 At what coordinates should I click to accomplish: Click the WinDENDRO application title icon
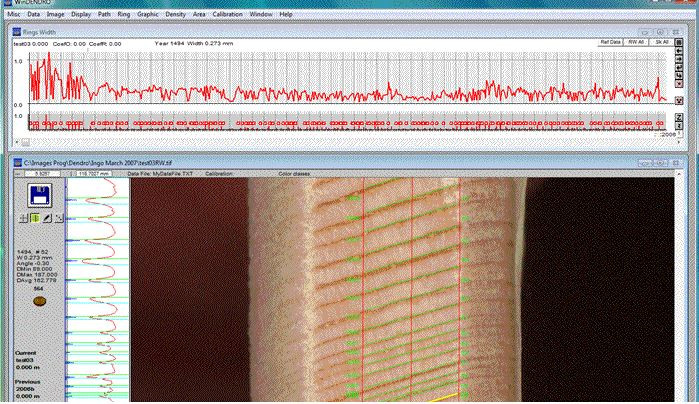tap(7, 2)
